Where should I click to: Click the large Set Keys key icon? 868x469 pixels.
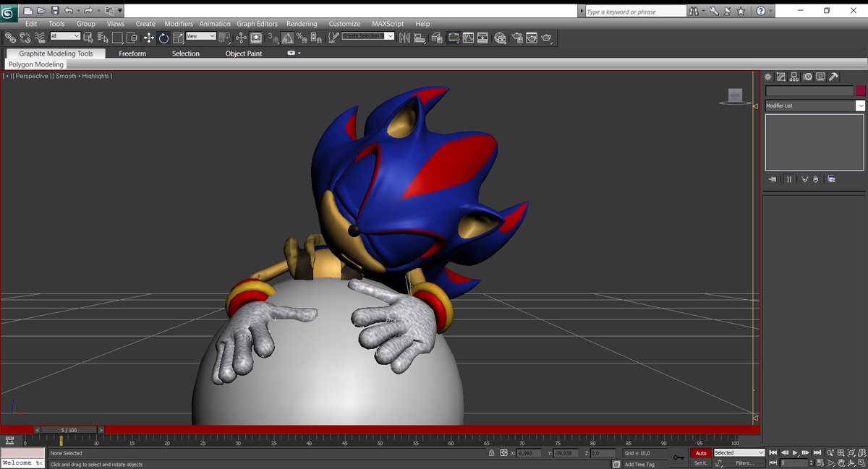678,457
